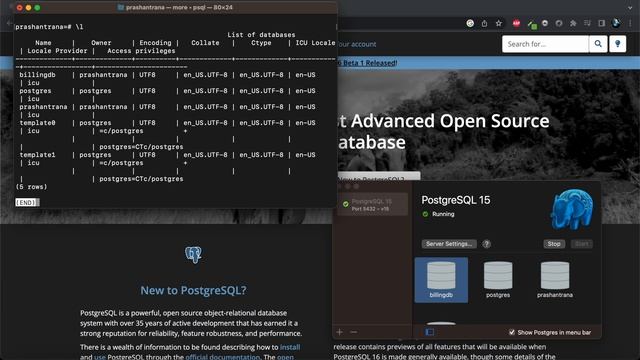Click the Grammarly extension icon
The height and width of the screenshot is (360, 640).
click(470, 23)
